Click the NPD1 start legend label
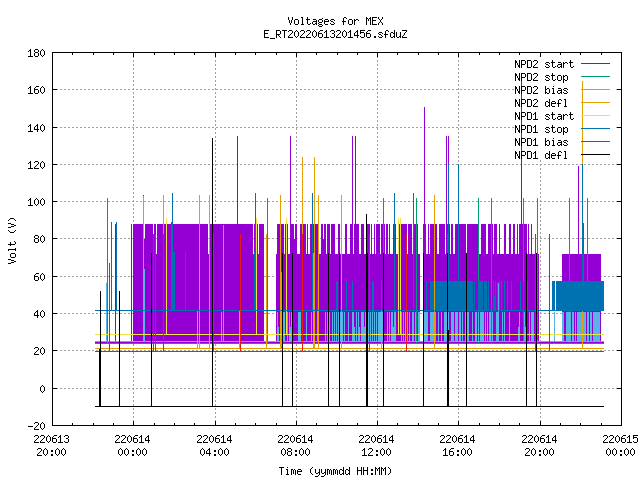 pos(544,116)
